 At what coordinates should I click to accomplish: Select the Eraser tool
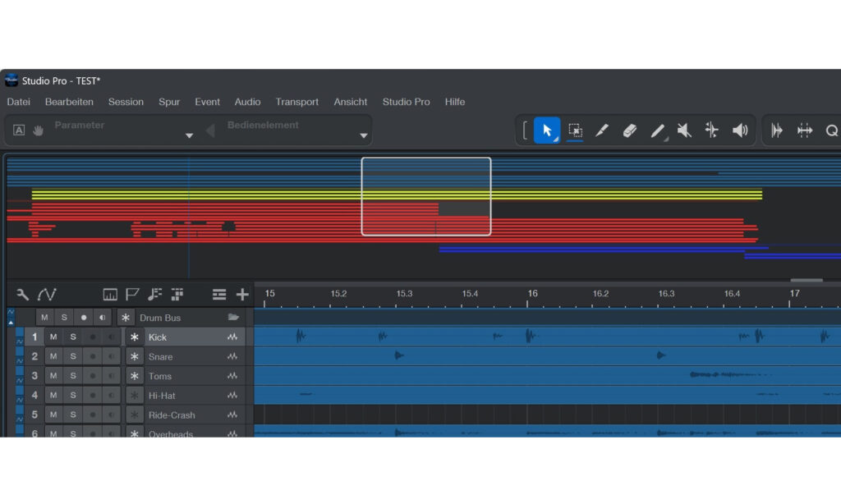(x=630, y=131)
